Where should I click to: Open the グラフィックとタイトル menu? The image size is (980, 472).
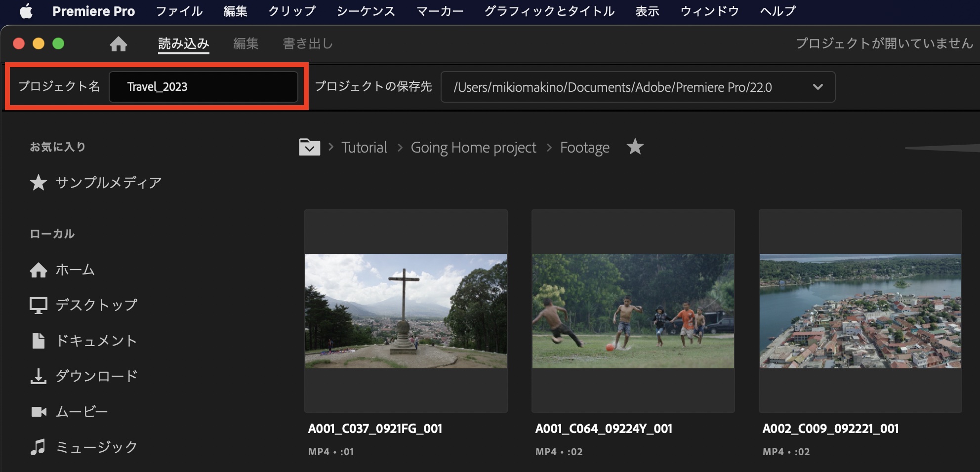pos(549,11)
